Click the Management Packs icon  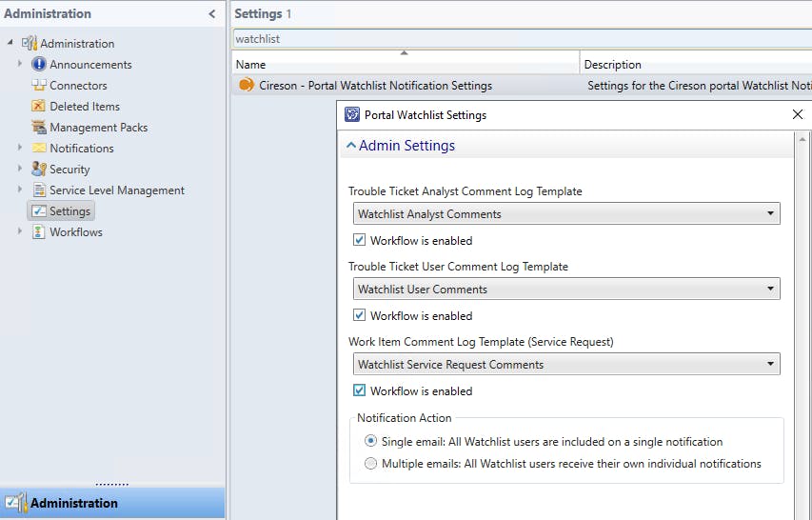(x=39, y=128)
